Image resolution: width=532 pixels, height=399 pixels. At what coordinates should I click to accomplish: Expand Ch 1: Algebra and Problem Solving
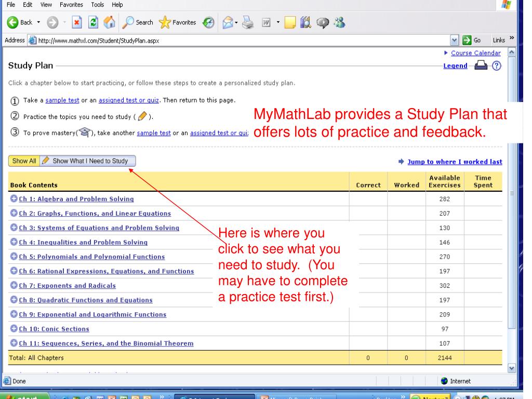[x=14, y=199]
